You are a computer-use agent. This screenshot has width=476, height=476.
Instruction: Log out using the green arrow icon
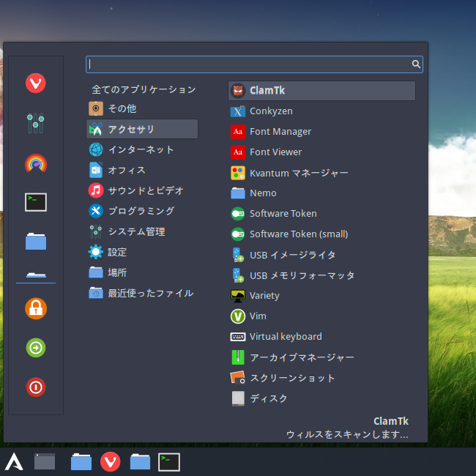(x=36, y=348)
